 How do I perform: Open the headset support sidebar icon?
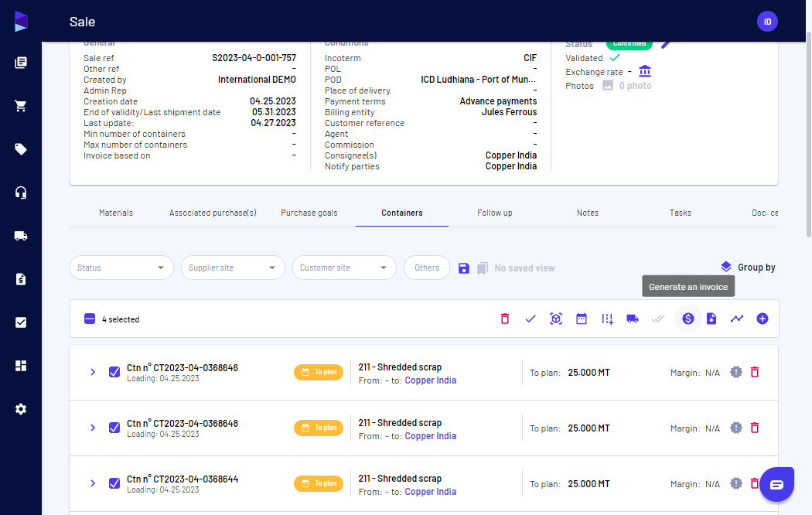tap(21, 193)
